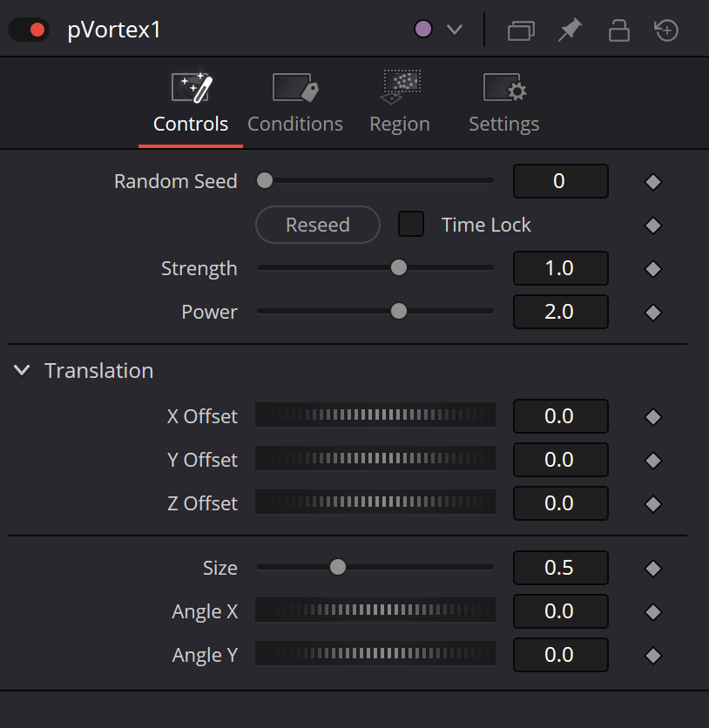This screenshot has width=709, height=728.
Task: Toggle the pVortex1 node enable switch
Action: coord(29,30)
